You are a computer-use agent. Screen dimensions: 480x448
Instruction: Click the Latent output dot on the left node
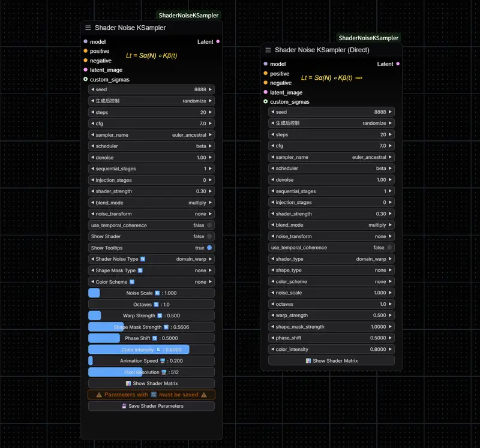pos(218,41)
